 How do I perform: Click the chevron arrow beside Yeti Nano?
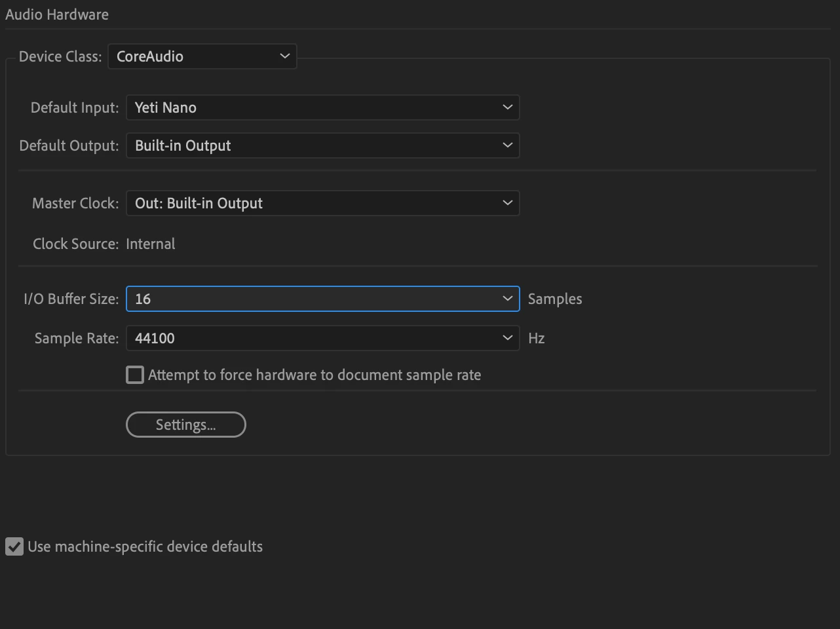coord(507,107)
